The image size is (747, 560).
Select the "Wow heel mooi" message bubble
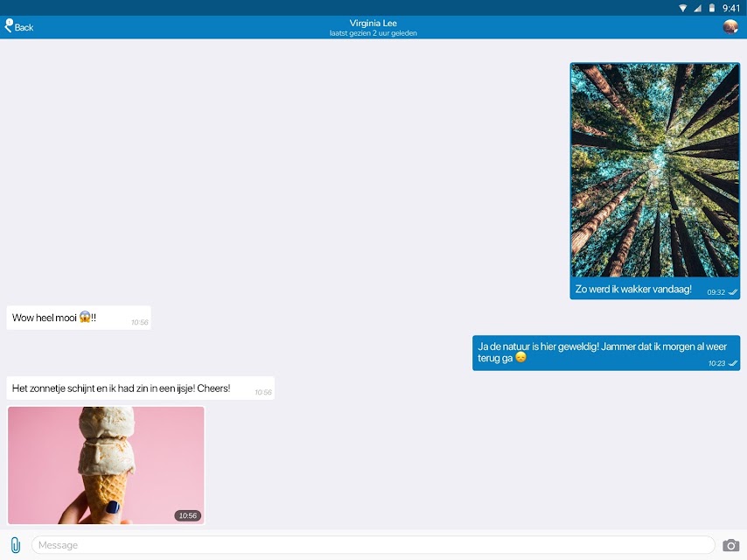pos(79,318)
